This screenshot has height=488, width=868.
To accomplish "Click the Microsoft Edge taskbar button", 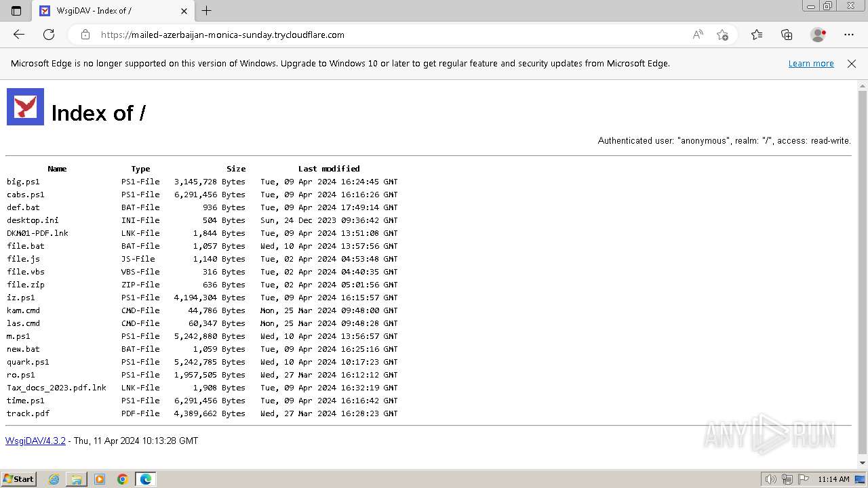I will 146,479.
